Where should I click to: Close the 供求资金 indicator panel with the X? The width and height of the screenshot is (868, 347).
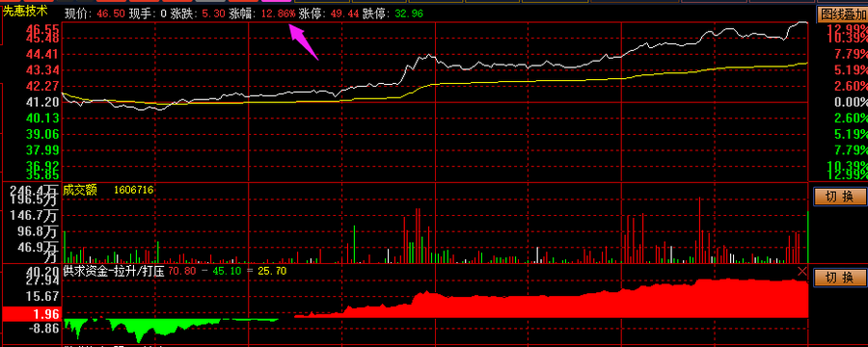click(802, 271)
